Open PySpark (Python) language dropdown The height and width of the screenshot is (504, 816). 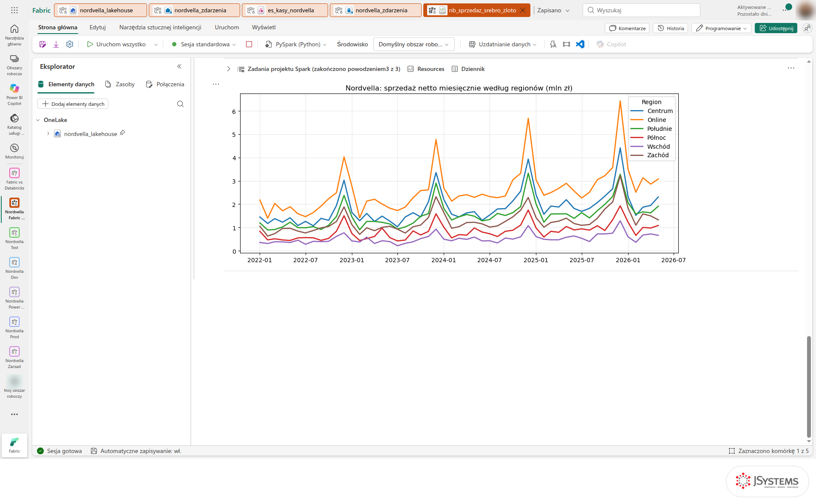(x=296, y=44)
